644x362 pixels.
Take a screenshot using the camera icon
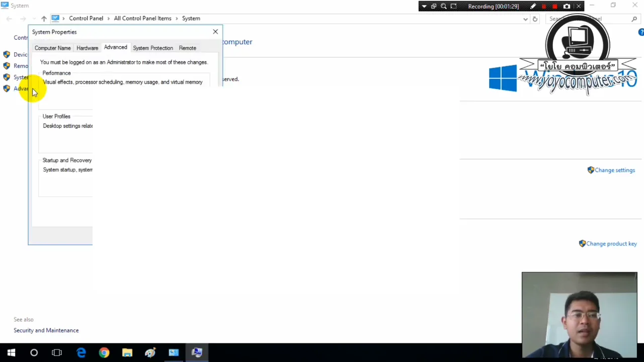tap(567, 6)
